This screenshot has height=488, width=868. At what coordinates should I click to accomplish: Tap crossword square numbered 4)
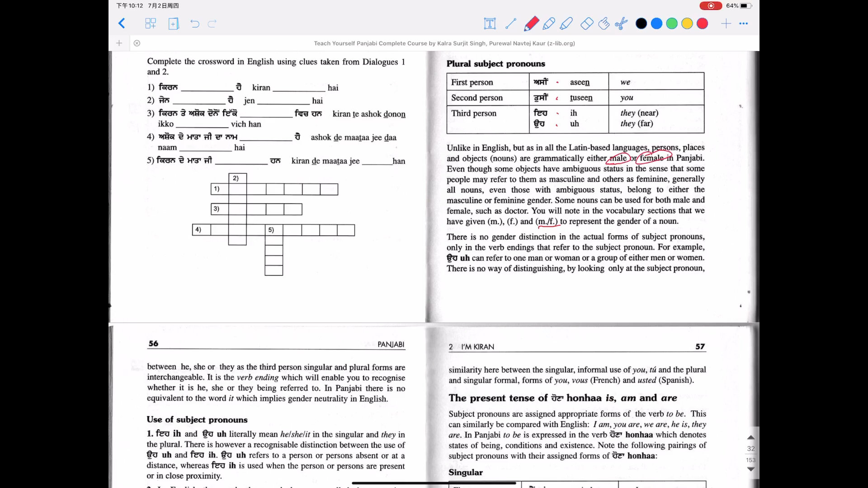[202, 230]
